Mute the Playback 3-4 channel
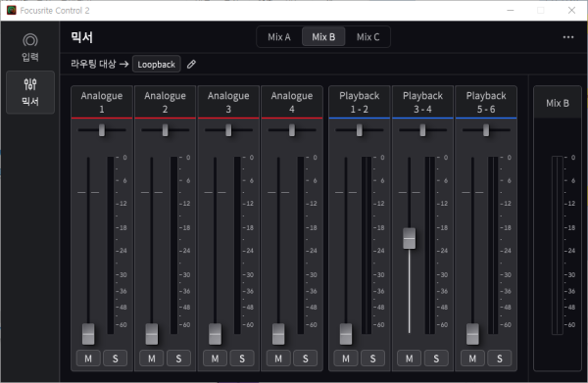Viewport: 588px width, 383px height. coord(409,359)
